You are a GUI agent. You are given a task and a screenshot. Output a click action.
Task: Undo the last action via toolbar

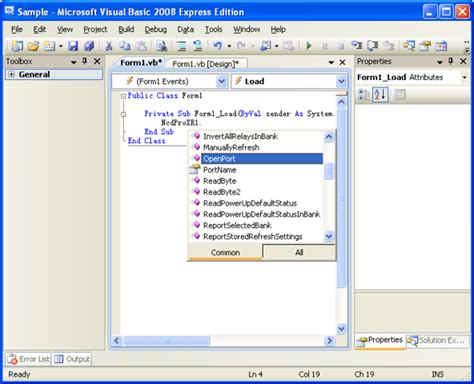218,46
